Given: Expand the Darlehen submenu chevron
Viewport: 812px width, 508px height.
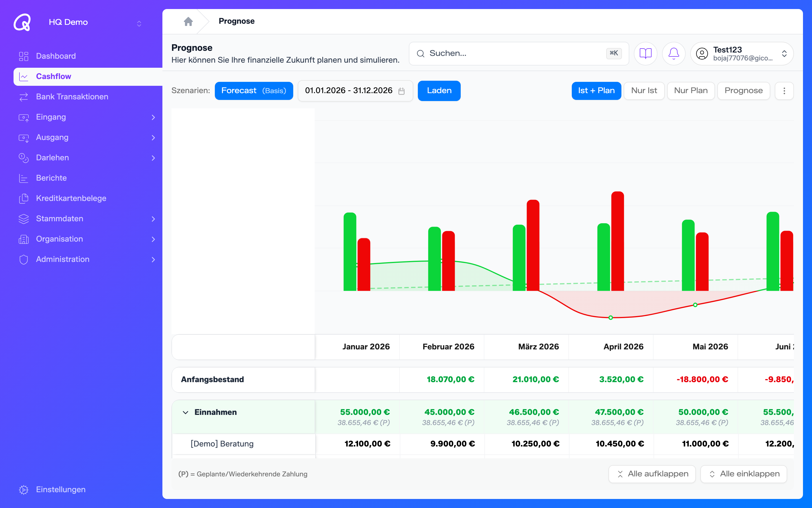Looking at the screenshot, I should (x=153, y=158).
